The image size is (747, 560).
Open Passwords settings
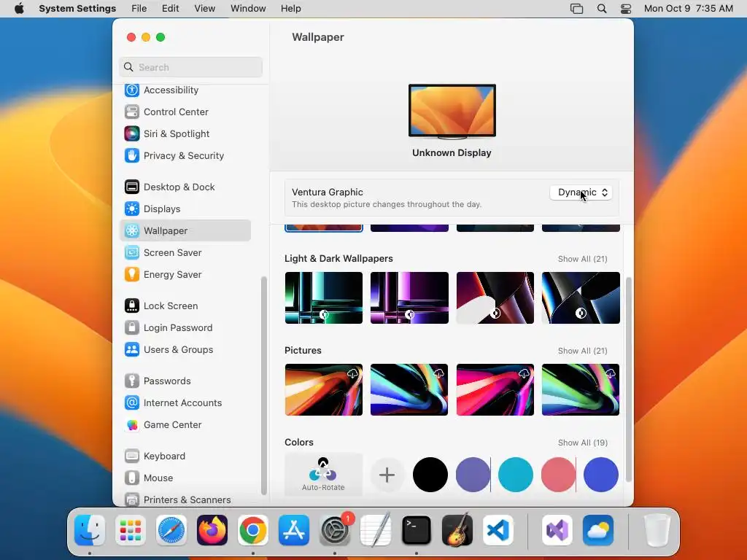185,381
